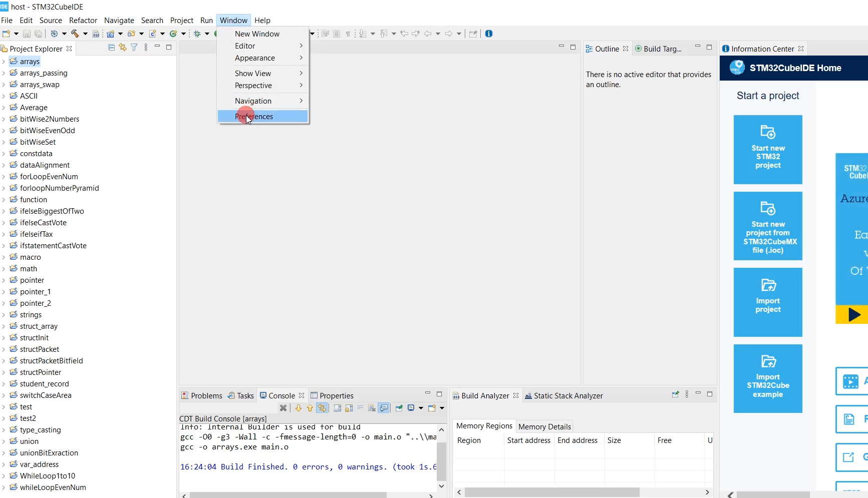
Task: Click the external tools configuration clock icon
Action: 54,34
